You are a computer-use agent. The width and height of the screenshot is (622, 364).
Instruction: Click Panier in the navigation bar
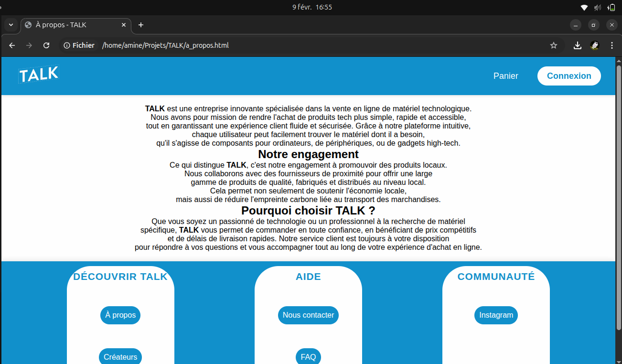click(505, 75)
